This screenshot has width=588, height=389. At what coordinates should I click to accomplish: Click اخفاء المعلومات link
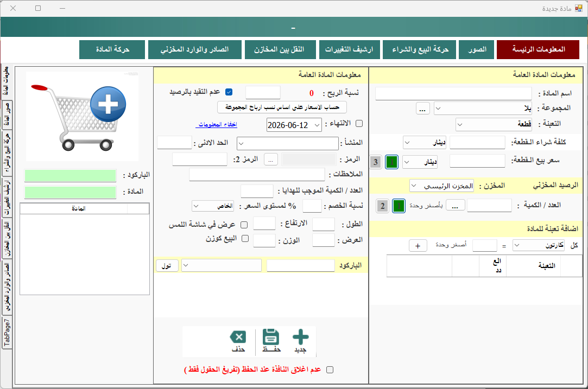click(x=218, y=124)
